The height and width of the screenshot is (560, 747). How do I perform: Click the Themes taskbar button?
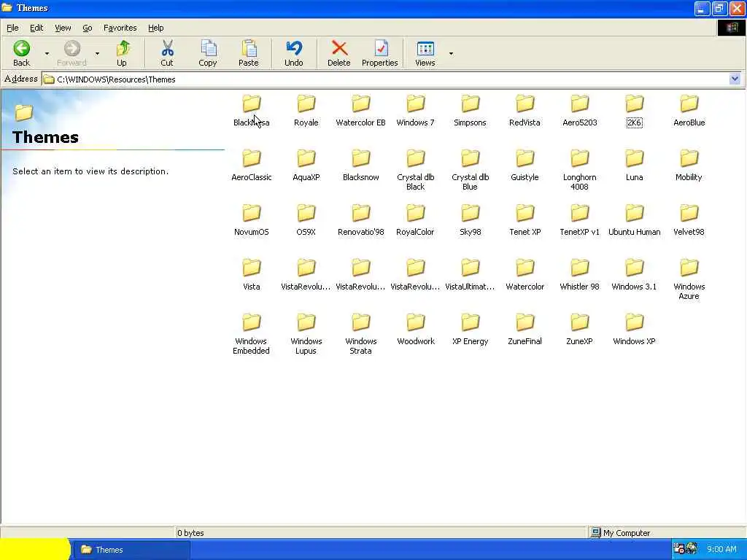(x=131, y=550)
